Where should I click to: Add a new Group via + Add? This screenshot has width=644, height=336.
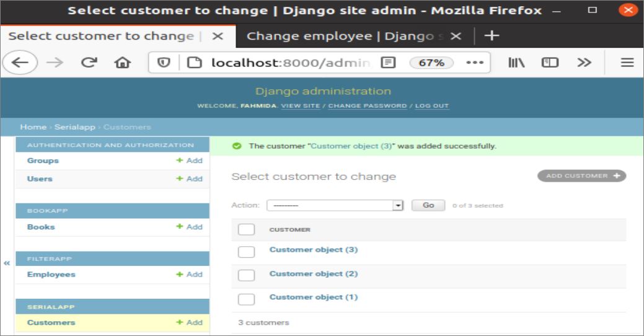click(x=189, y=161)
